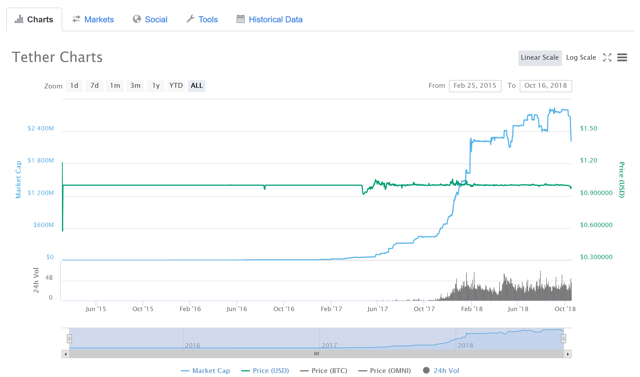The image size is (640, 377).
Task: Click the bar chart icon on Charts tab
Action: [x=19, y=19]
